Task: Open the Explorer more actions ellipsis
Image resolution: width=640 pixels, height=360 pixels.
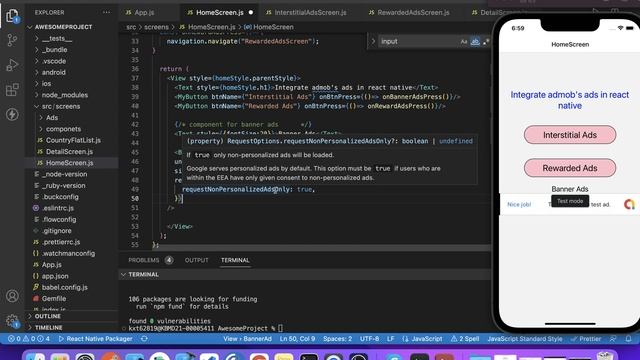Action: point(107,12)
